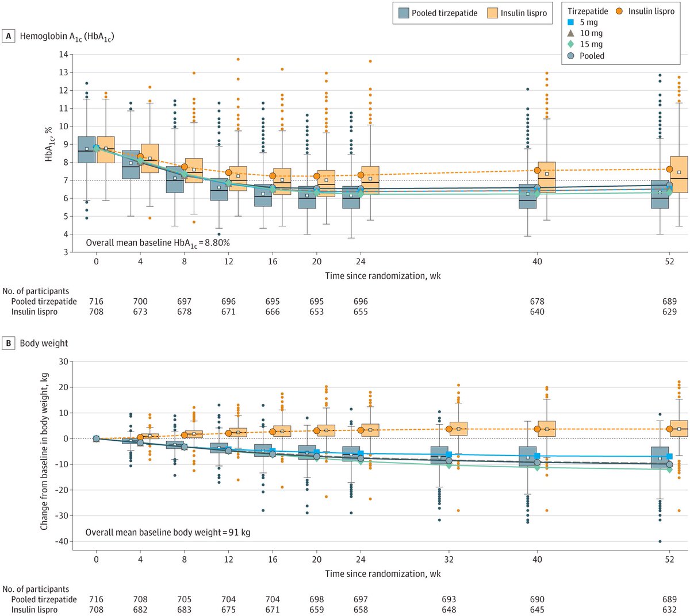Click value 693 in body weight Pooled tirzepatide row
Viewport: 690px width, 616px height.
(x=449, y=599)
